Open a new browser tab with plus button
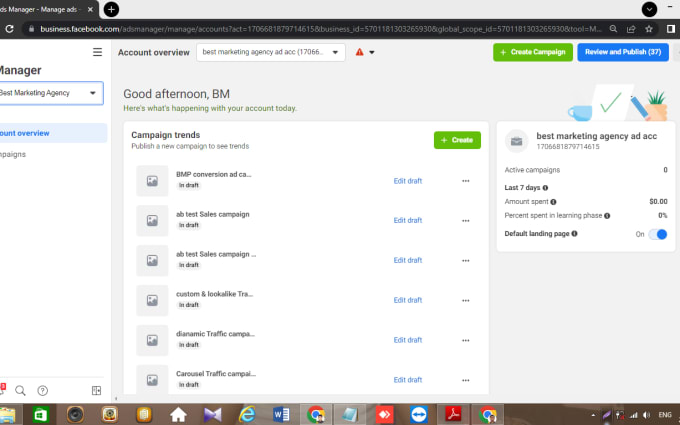Image resolution: width=680 pixels, height=425 pixels. pyautogui.click(x=111, y=9)
